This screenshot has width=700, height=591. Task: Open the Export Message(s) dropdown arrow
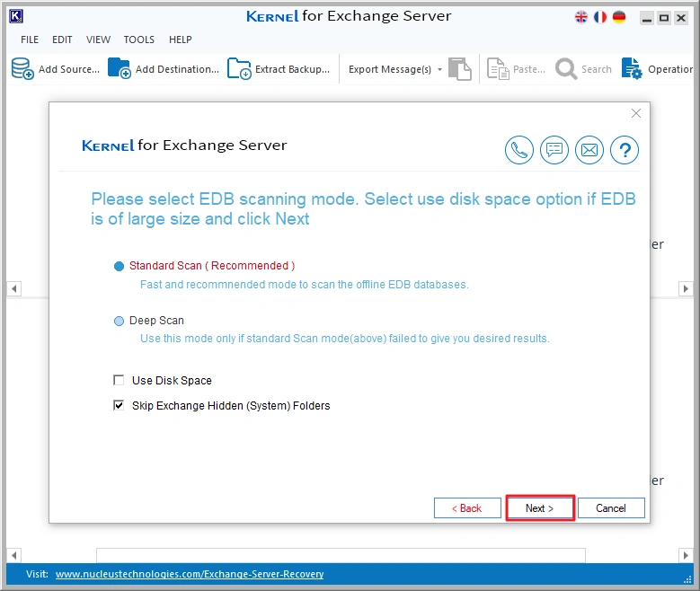pos(439,70)
